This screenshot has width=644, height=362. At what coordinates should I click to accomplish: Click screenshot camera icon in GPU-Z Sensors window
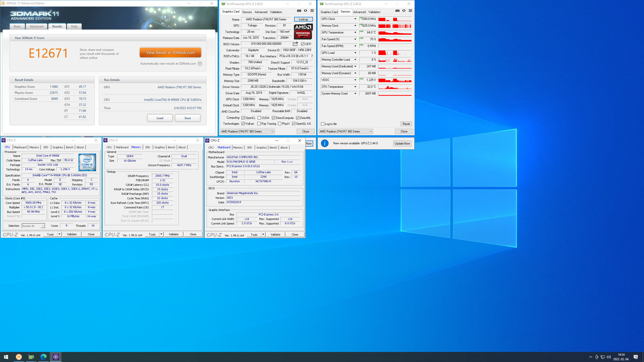pos(397,11)
